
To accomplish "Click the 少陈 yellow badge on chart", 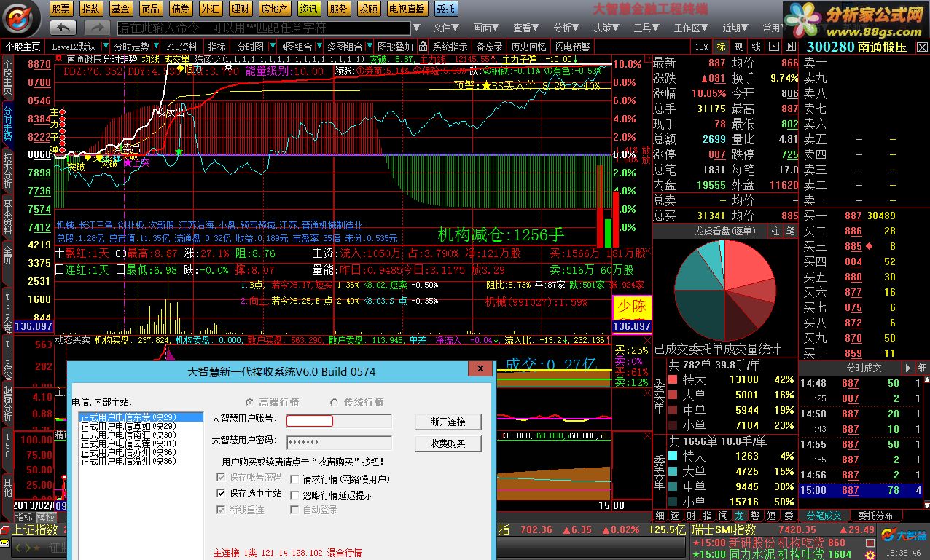I will pos(631,307).
